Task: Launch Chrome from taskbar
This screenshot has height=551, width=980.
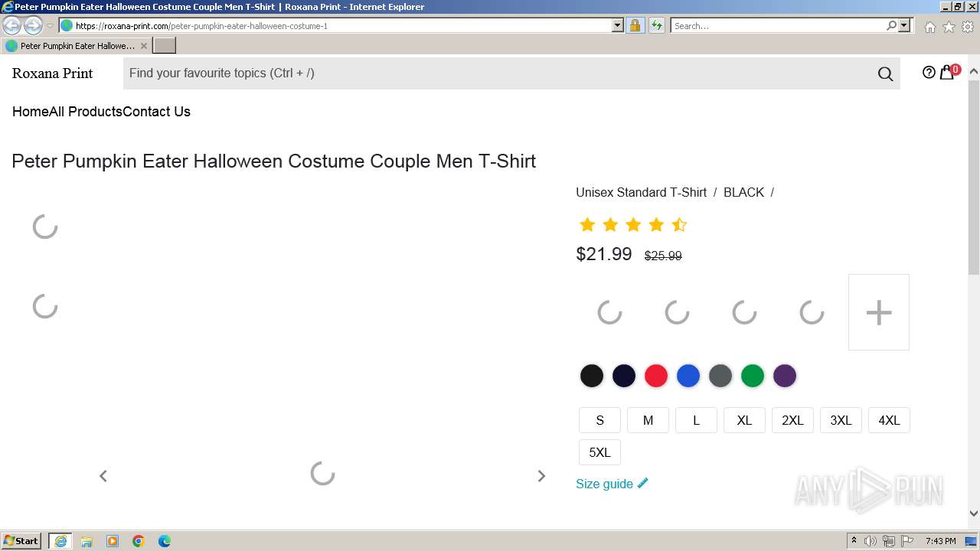Action: pyautogui.click(x=139, y=541)
